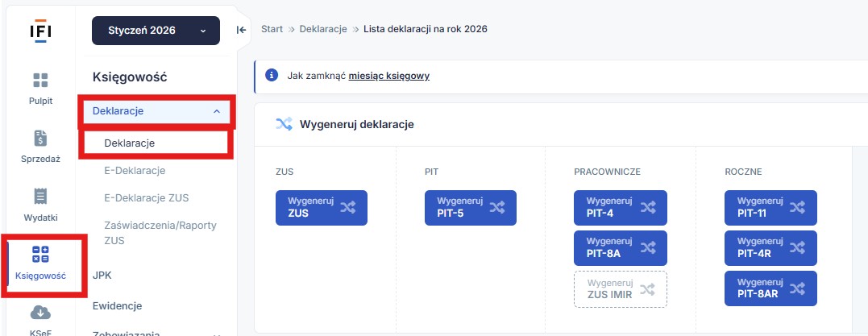The width and height of the screenshot is (868, 336).
Task: Open the Sprzedaż sales icon
Action: [40, 139]
